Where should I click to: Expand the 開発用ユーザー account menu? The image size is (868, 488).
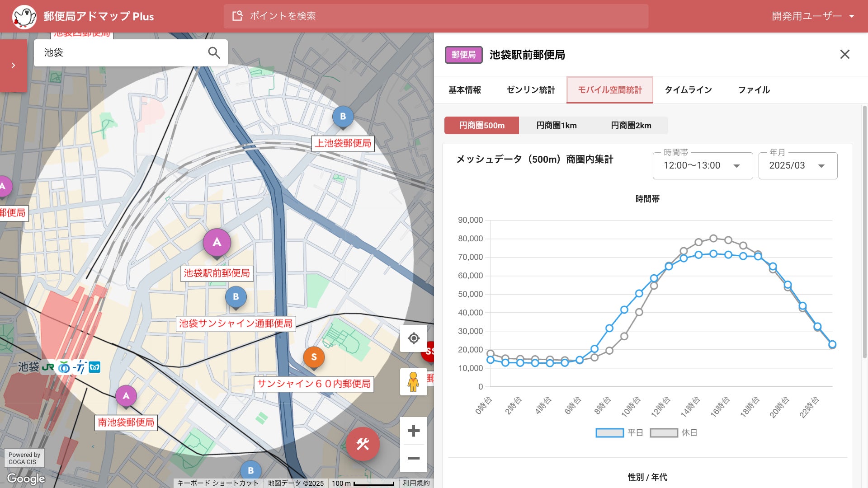click(x=812, y=16)
